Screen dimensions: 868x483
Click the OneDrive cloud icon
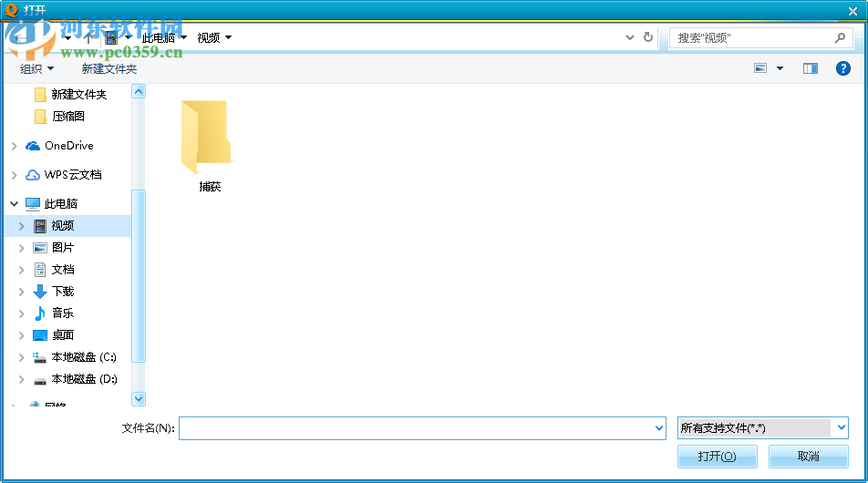click(x=33, y=146)
